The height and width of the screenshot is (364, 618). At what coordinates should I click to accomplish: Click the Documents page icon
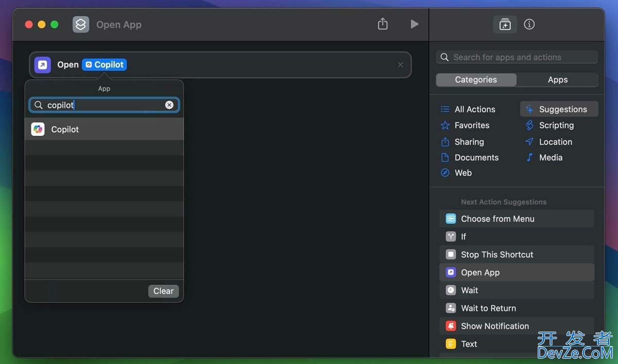click(x=445, y=158)
